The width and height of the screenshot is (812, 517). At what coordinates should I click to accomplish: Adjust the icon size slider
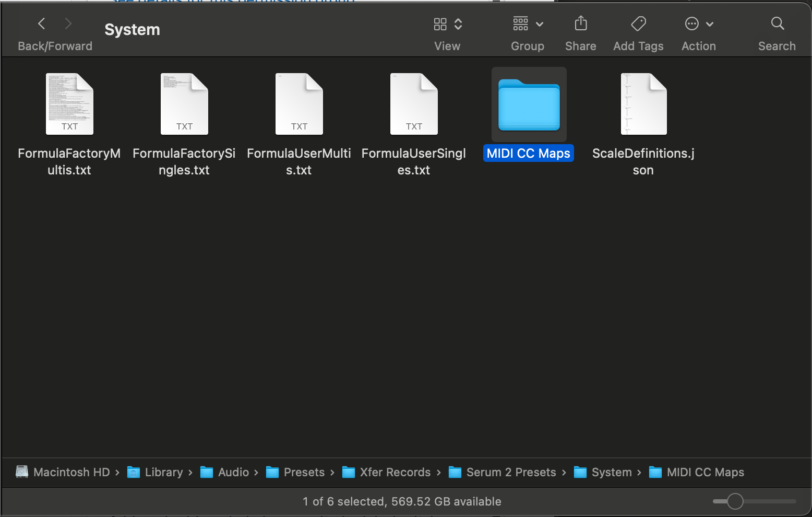click(x=754, y=501)
